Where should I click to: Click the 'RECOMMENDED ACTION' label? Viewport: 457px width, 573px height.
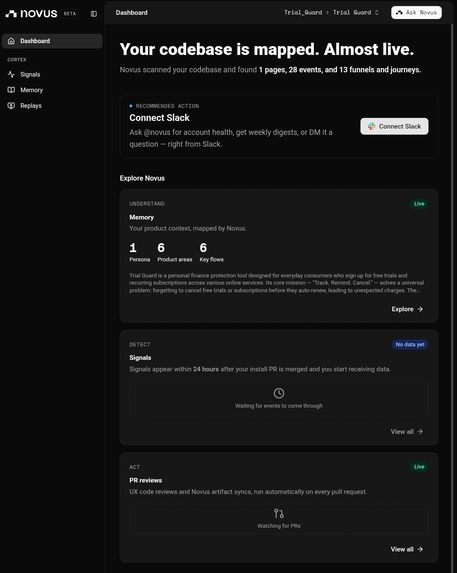(x=167, y=106)
